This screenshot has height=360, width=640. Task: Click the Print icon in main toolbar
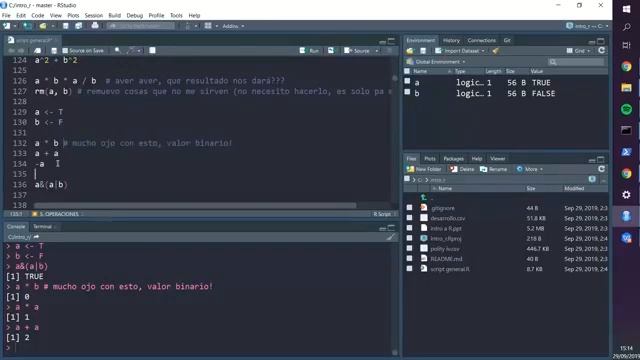pos(95,26)
